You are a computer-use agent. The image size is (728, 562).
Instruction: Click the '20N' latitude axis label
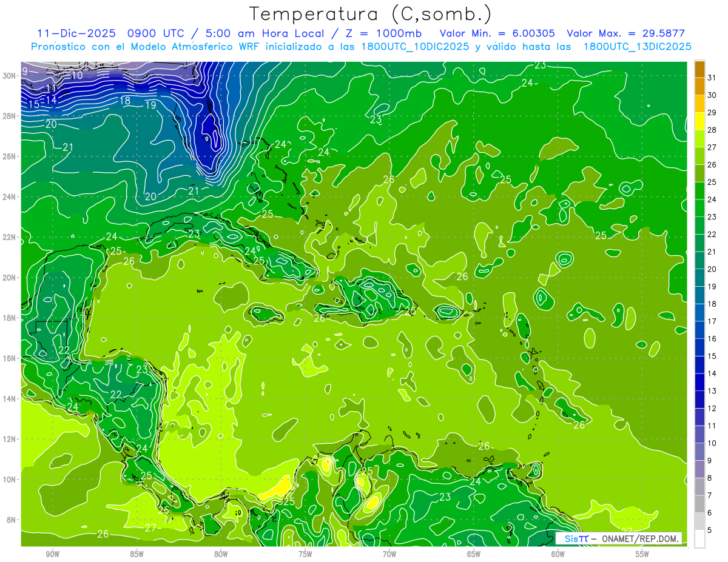point(9,278)
